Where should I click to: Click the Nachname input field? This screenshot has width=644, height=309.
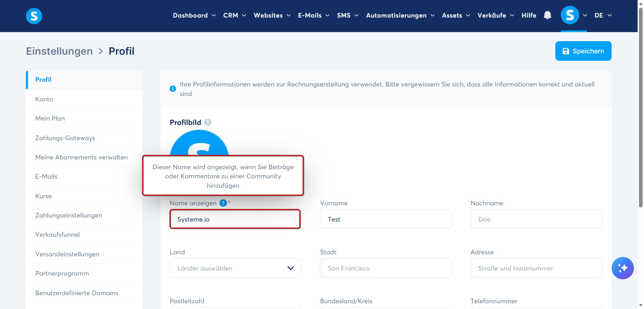click(536, 219)
